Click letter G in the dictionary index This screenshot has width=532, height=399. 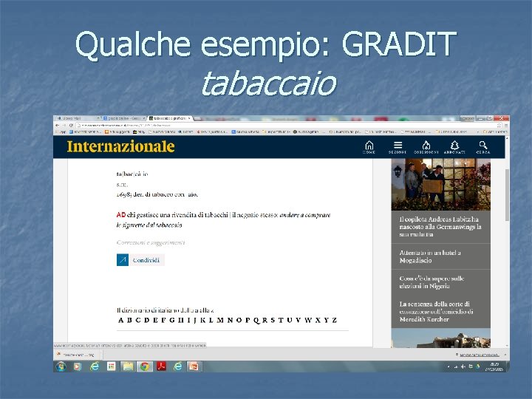click(172, 320)
